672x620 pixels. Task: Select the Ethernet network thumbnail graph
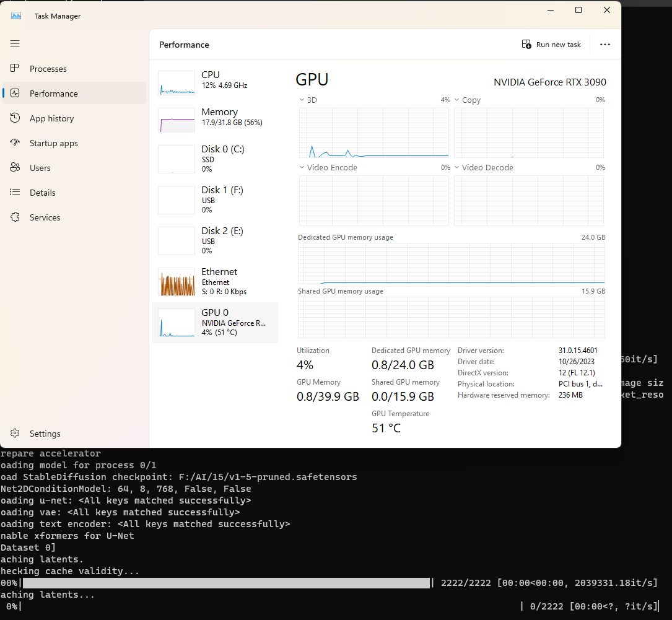tap(177, 282)
